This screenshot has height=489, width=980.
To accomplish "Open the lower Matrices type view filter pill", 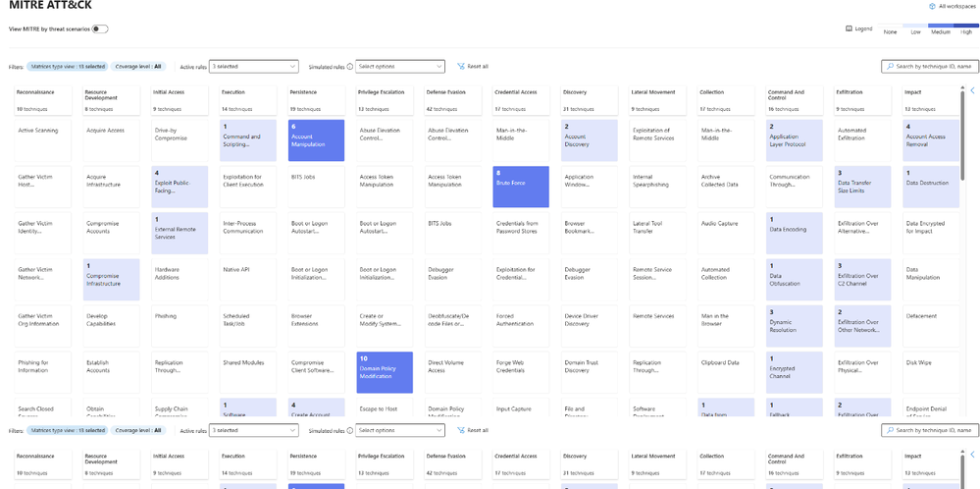I will coord(68,430).
